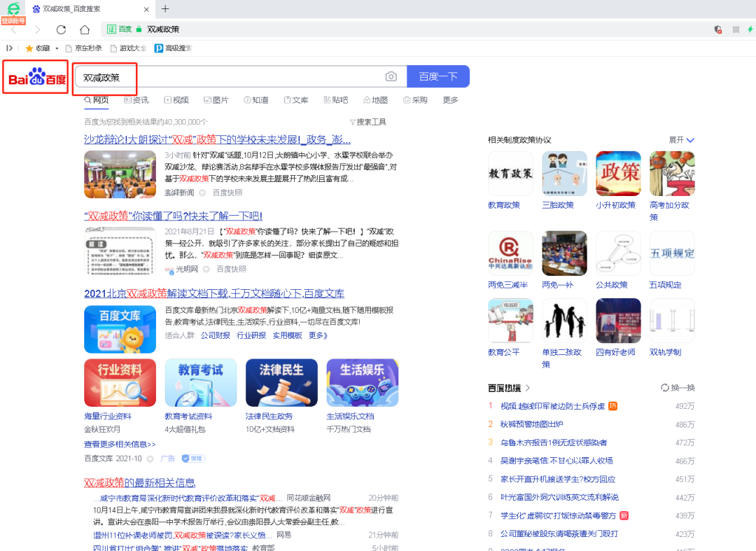This screenshot has width=756, height=551.
Task: Click the green lock icon in address bar
Action: (139, 29)
